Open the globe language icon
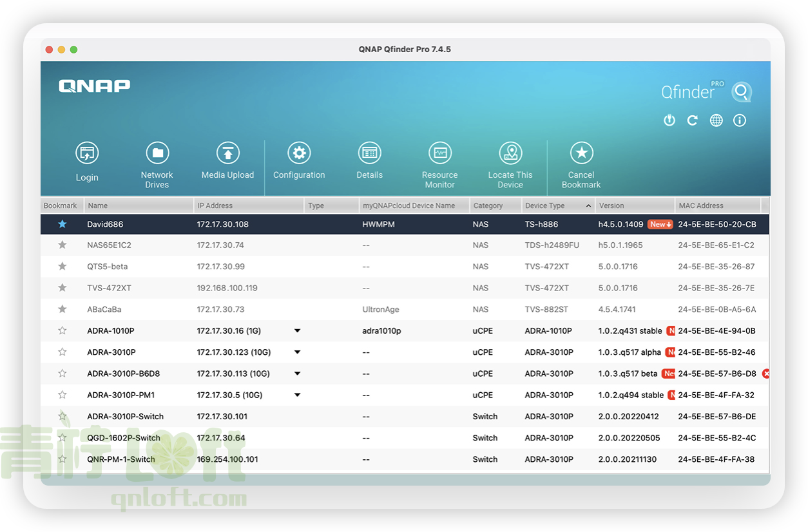 [x=716, y=120]
